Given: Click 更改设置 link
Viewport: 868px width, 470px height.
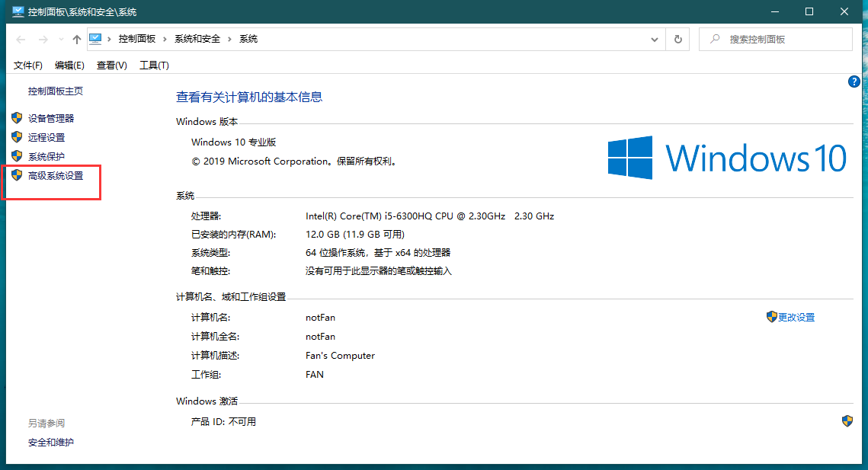Looking at the screenshot, I should coord(796,317).
